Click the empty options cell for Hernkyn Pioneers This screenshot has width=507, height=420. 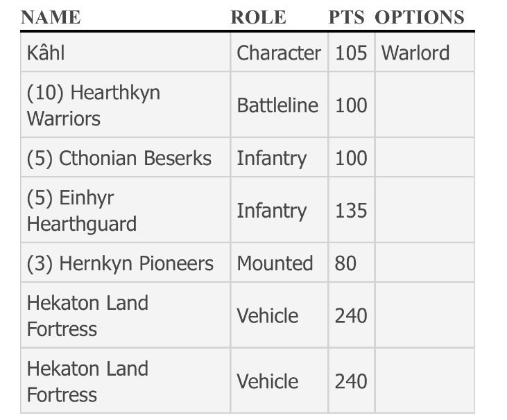pyautogui.click(x=425, y=263)
